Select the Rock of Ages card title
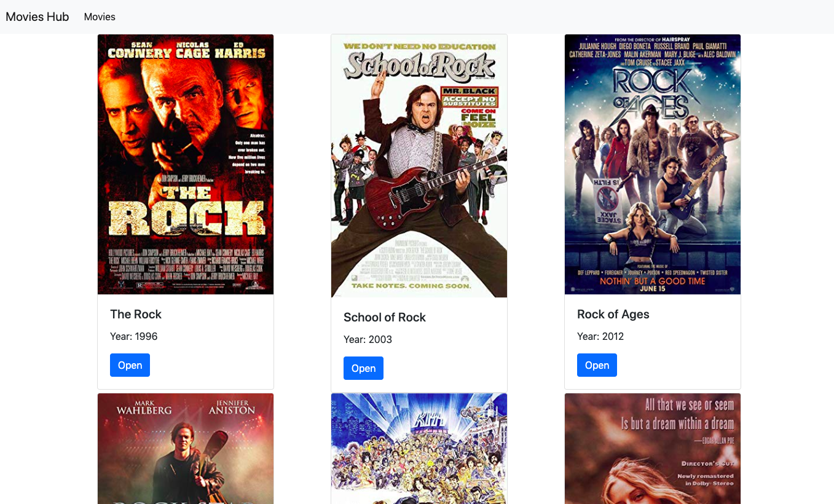 point(613,314)
